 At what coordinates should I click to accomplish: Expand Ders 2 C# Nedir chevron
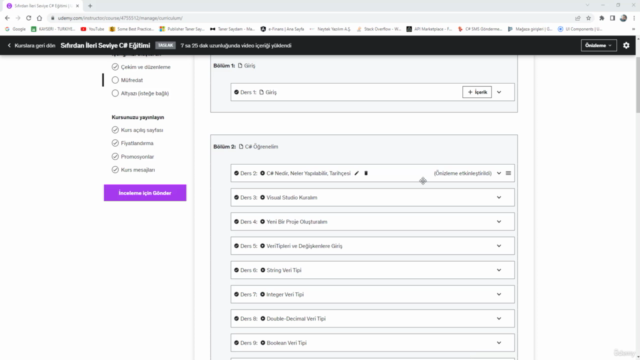pos(499,173)
